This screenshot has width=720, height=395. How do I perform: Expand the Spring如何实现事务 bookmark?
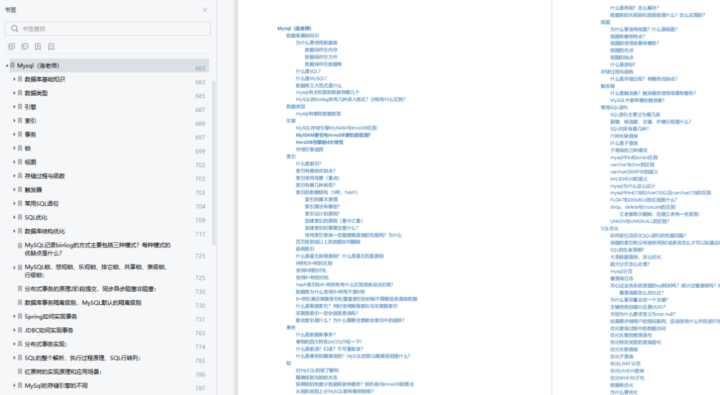[x=14, y=316]
